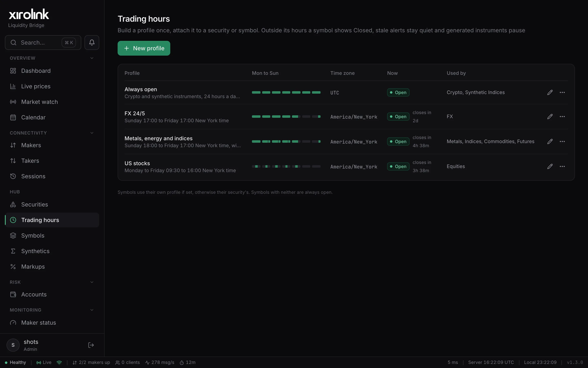Click the wifi connection status icon
Screen dimensions: 588x368
(59, 363)
